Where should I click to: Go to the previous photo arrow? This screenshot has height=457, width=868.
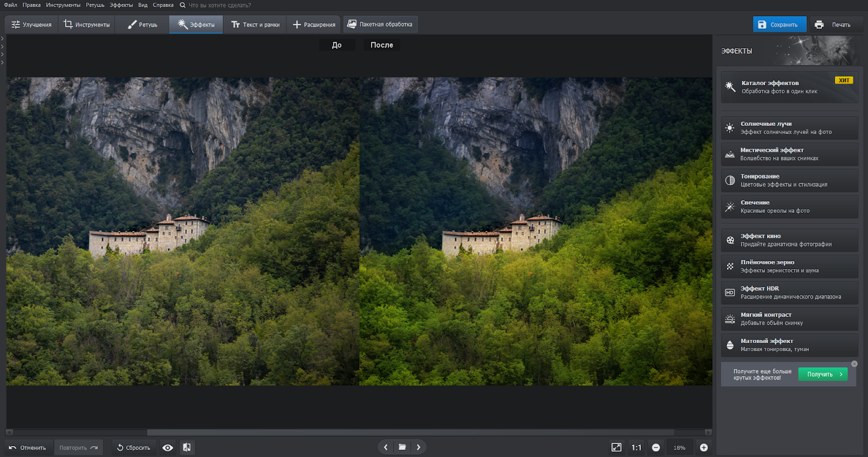tap(386, 447)
